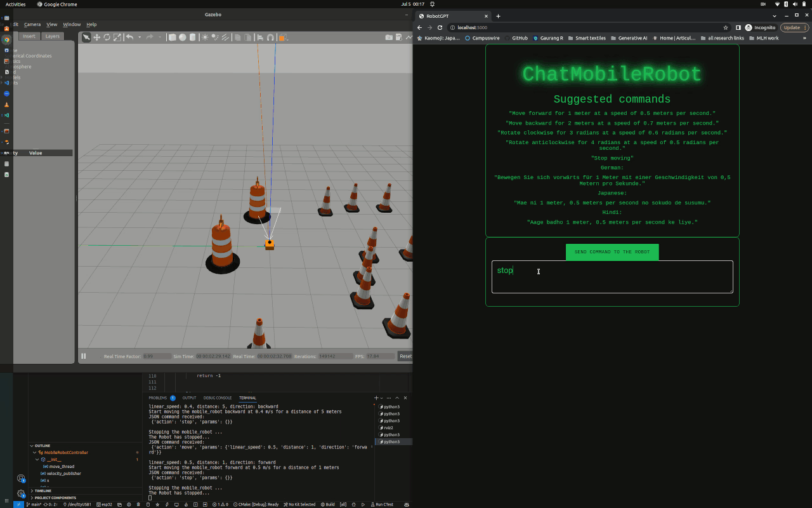812x508 pixels.
Task: Click the CMake Build button in status bar
Action: click(327, 504)
